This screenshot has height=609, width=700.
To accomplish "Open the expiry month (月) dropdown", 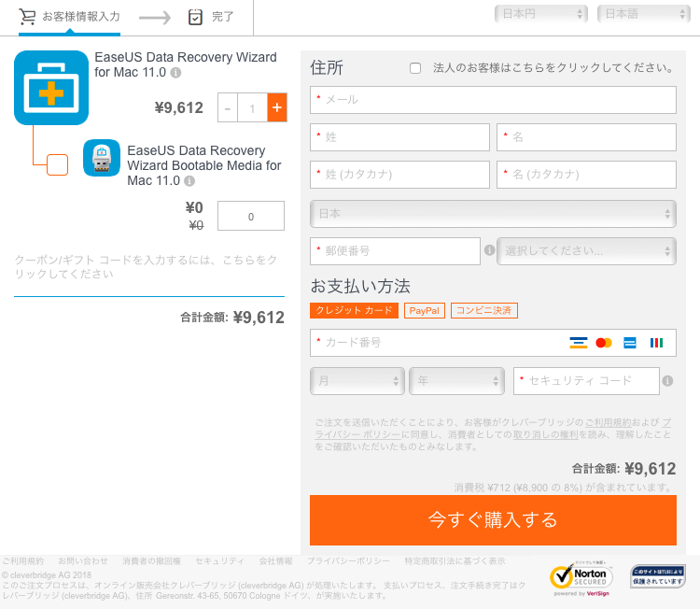I will tap(357, 381).
